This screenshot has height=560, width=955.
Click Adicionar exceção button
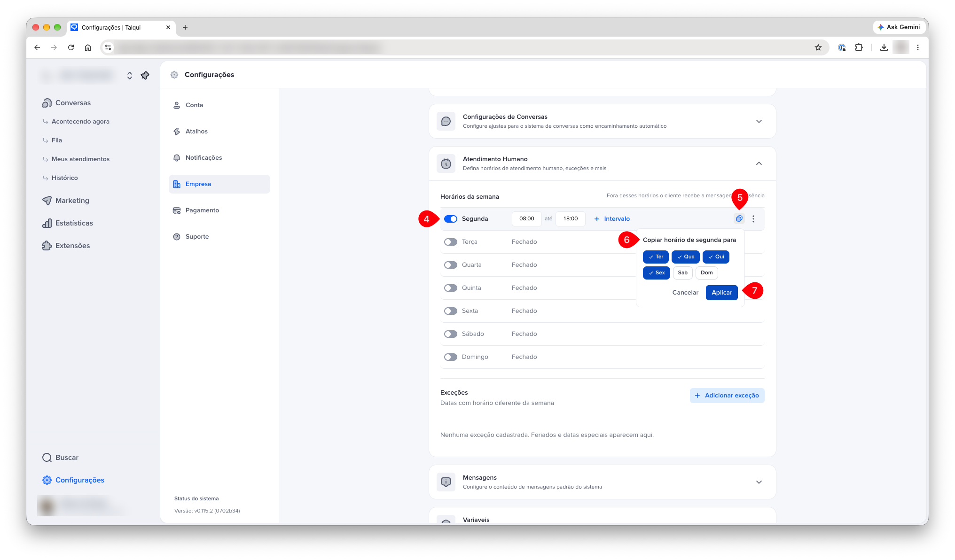[x=727, y=396]
